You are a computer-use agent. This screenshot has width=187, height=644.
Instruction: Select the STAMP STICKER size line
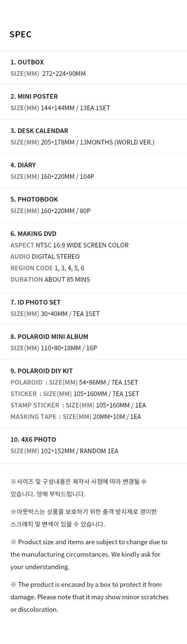78,405
